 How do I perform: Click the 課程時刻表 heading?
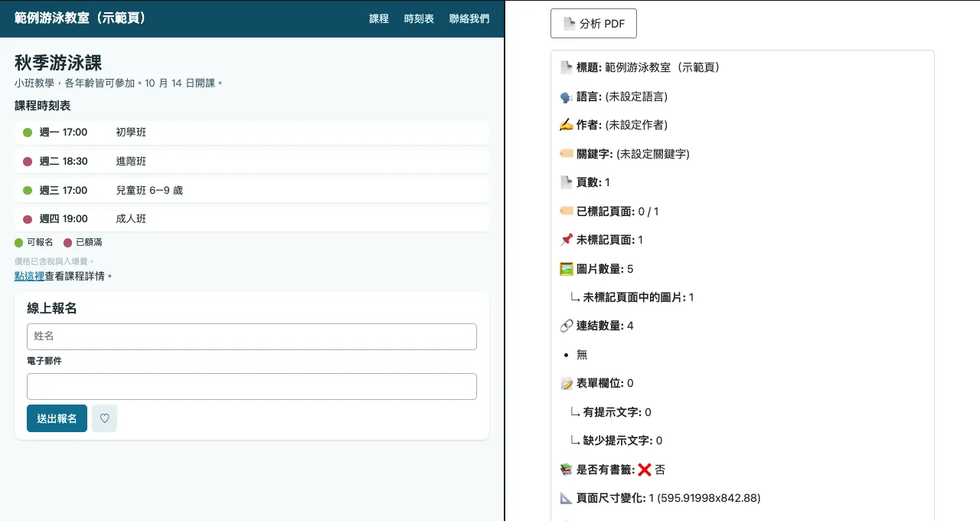43,106
